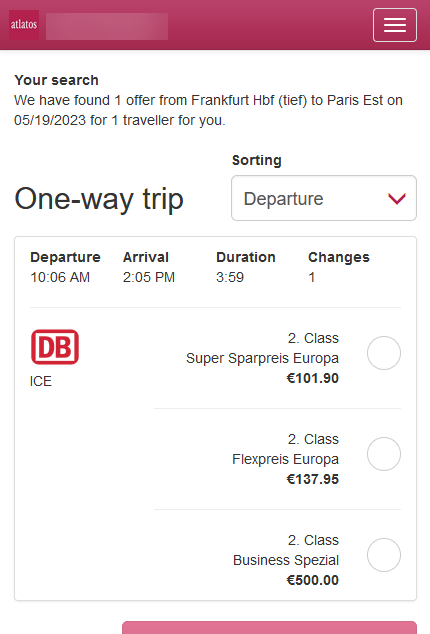Select the Super Sparpreis Europa fare
This screenshot has width=430, height=634.
(x=383, y=353)
